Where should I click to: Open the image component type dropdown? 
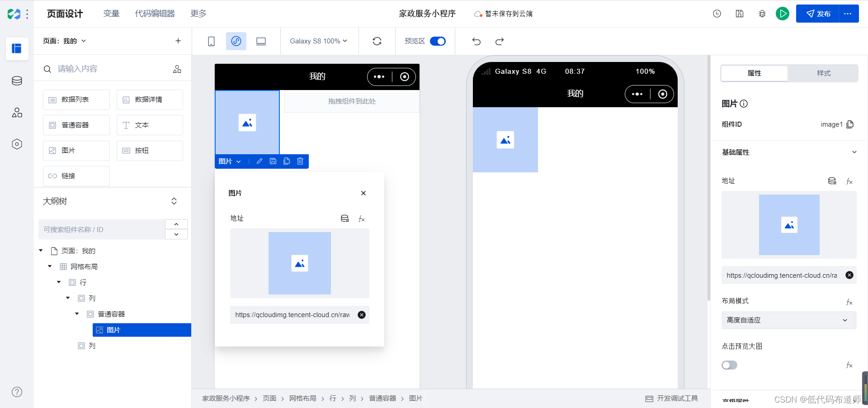(230, 161)
